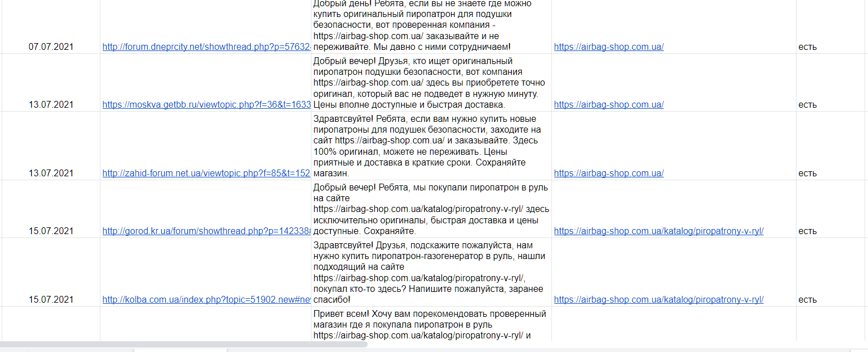
Task: Open airbag-shop.com.ua link in the moskva.getbb.ru row
Action: click(x=609, y=105)
